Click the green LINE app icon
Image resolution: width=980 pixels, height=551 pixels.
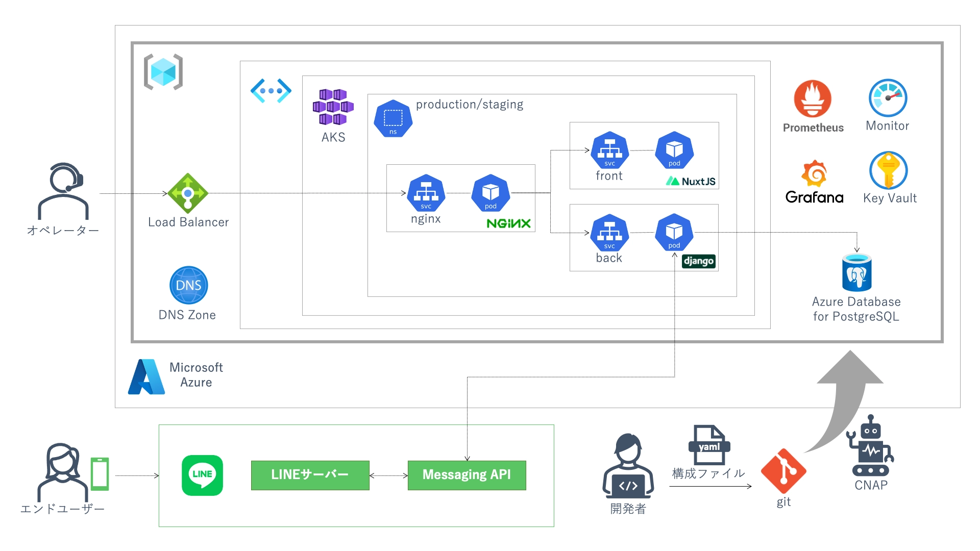pos(203,475)
